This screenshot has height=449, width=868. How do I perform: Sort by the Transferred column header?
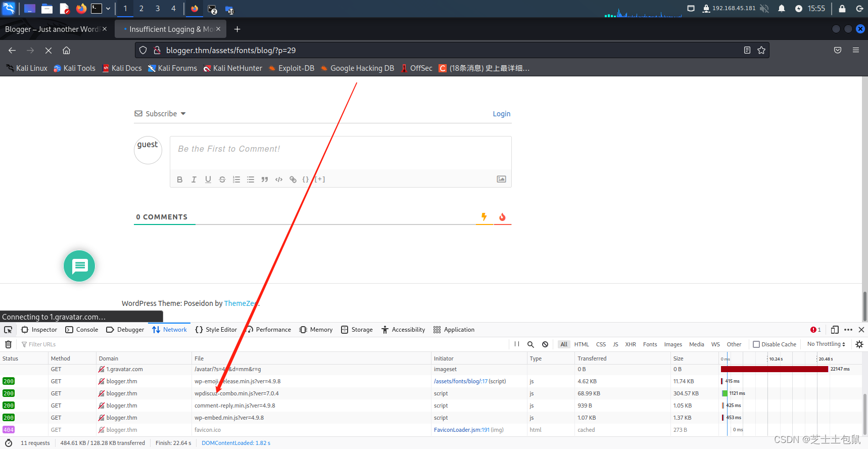622,358
